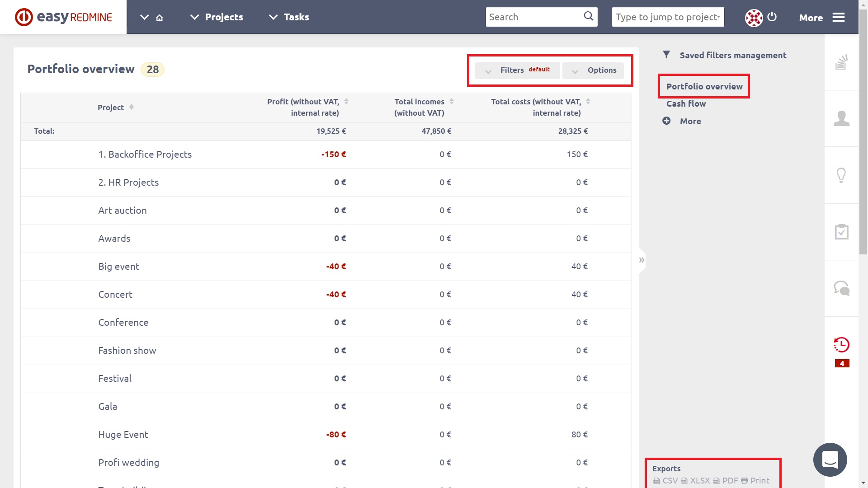Select Cash flow in sidebar

(x=686, y=103)
